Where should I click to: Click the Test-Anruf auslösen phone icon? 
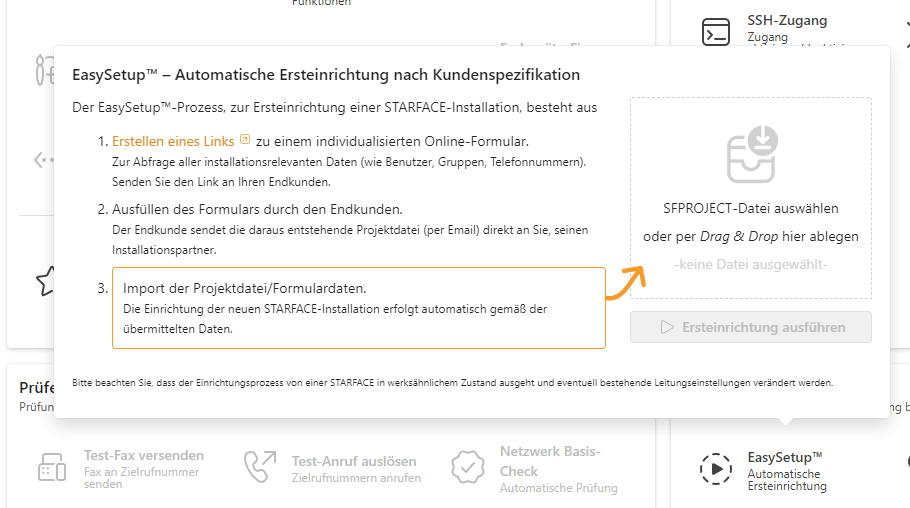pyautogui.click(x=260, y=467)
